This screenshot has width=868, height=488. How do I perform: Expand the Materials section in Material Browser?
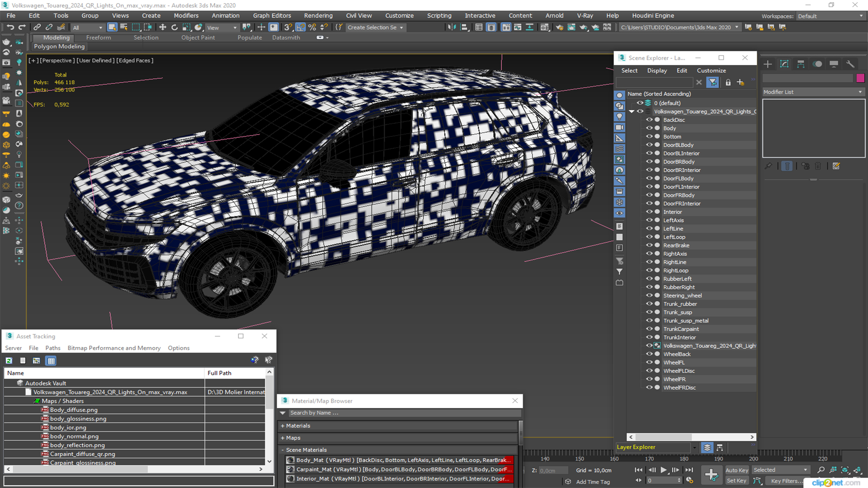[x=295, y=426]
